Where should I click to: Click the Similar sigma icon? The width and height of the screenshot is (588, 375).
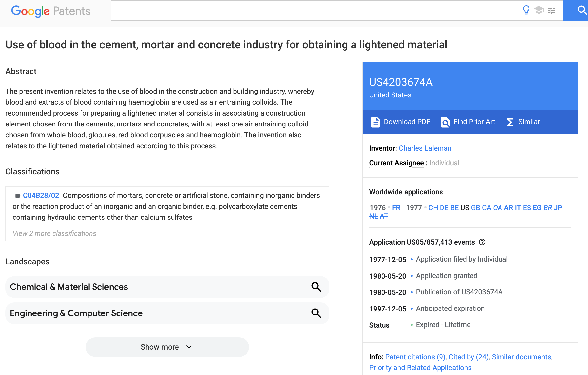click(x=510, y=122)
